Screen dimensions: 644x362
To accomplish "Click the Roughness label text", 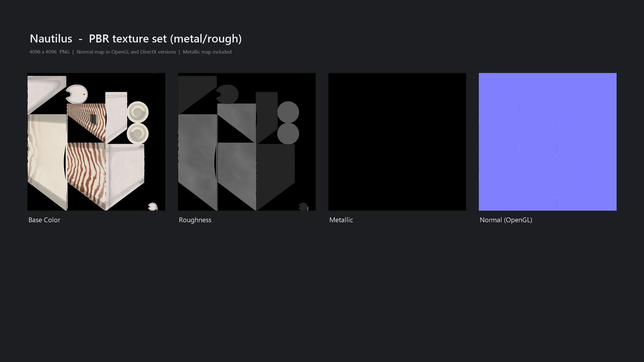I will (x=195, y=220).
